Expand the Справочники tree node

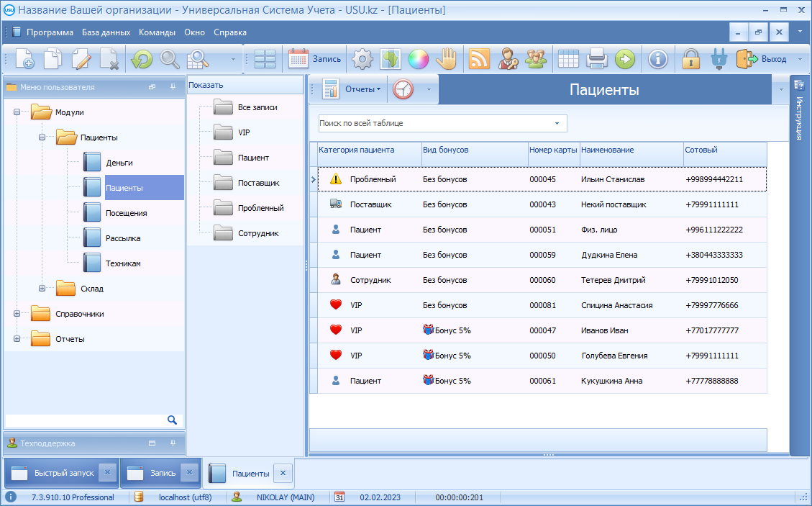tap(17, 314)
